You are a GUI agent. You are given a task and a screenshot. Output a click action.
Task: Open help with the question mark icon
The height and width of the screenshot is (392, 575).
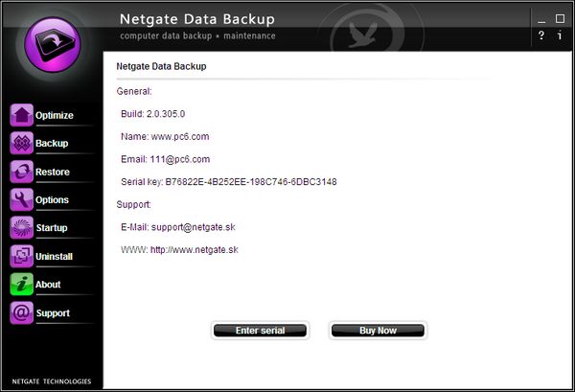541,35
